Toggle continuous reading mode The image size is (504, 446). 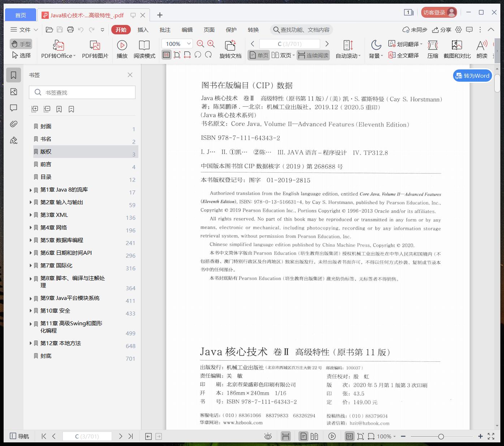pos(313,55)
